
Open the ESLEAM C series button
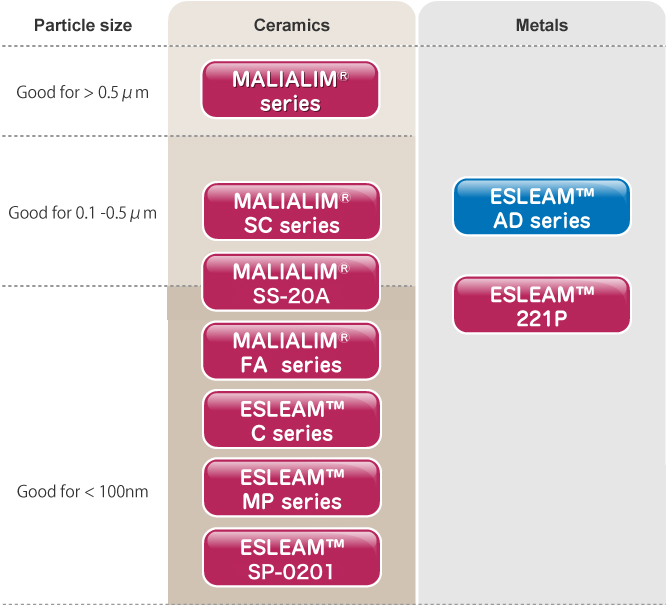coord(291,419)
